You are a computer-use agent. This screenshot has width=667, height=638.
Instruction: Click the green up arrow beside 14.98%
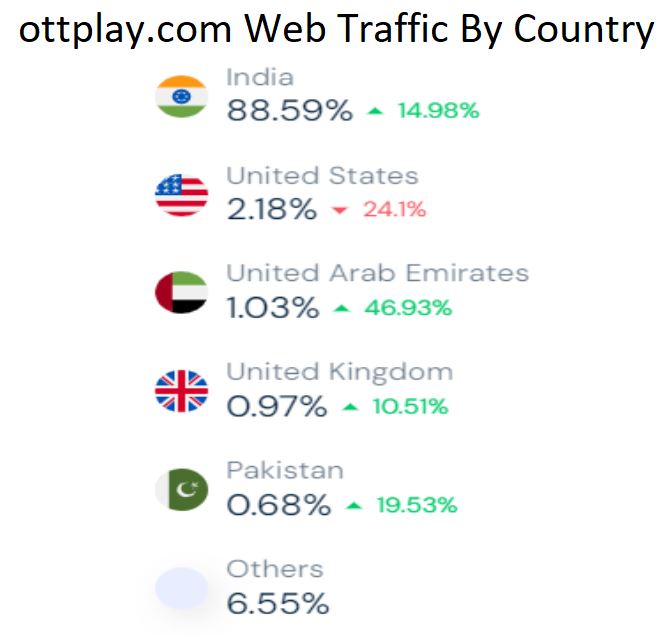(x=375, y=111)
